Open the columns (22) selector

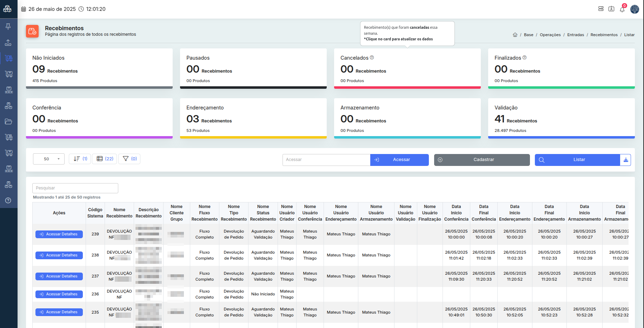(x=105, y=159)
